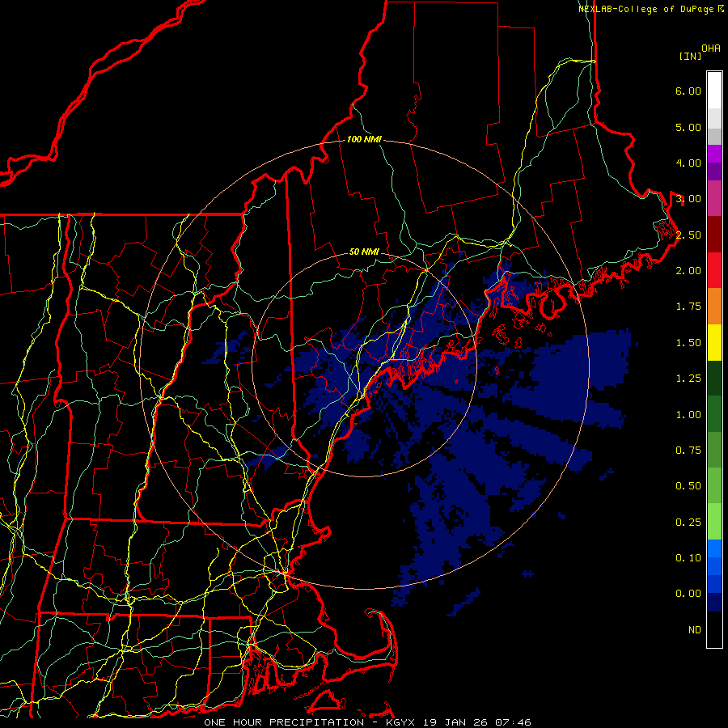Click the 1.25 legend value
The width and height of the screenshot is (728, 728).
(x=688, y=379)
